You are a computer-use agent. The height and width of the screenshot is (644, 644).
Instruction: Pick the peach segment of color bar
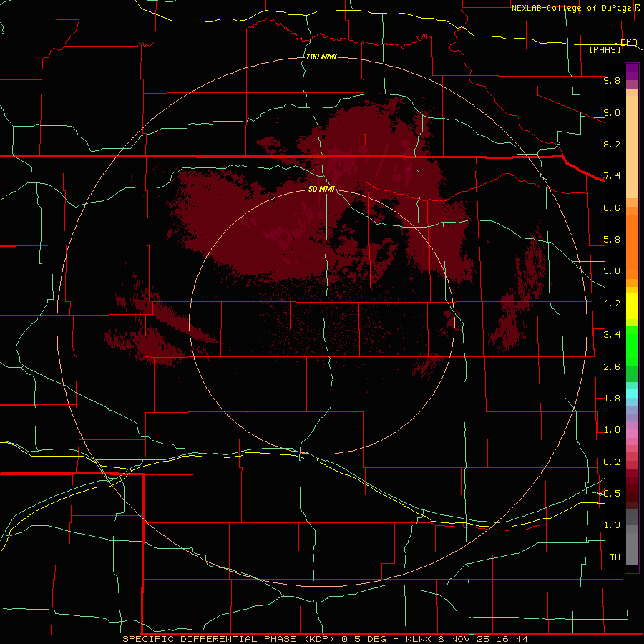(632, 147)
